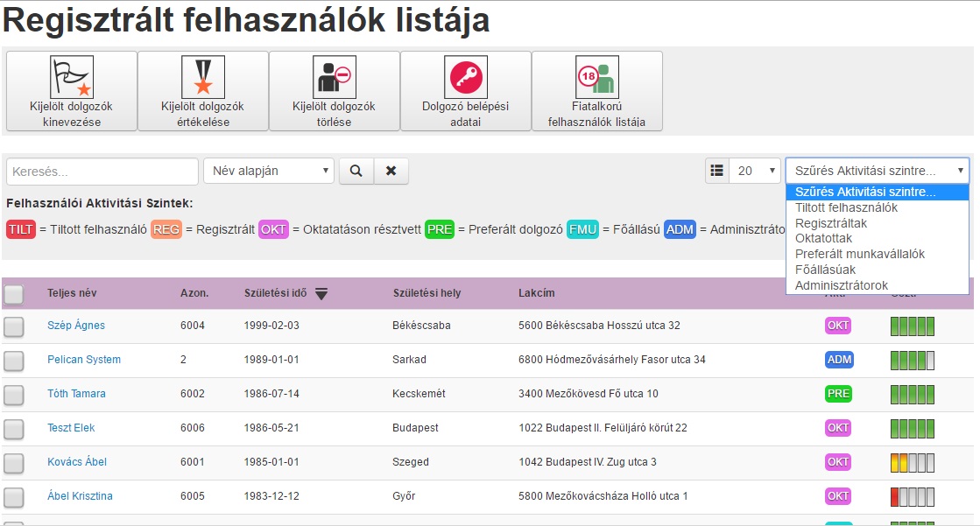Tick the select-all checkbox in table header

pos(13,295)
